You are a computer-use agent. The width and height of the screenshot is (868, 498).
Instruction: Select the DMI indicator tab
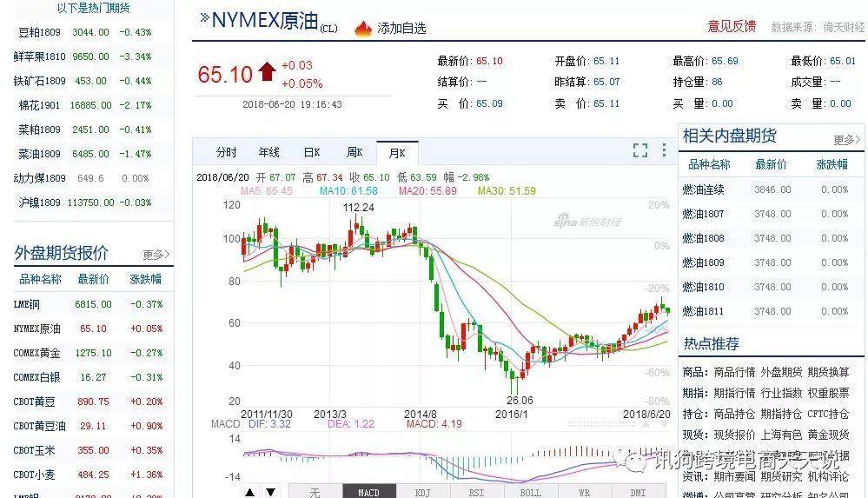pyautogui.click(x=638, y=492)
